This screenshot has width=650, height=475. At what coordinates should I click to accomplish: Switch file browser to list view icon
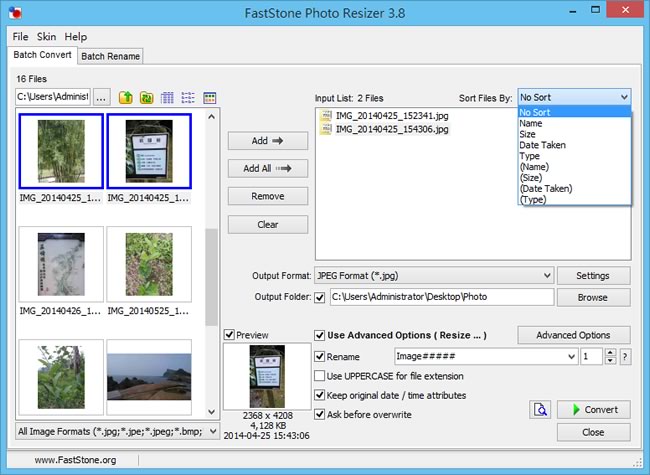(189, 98)
